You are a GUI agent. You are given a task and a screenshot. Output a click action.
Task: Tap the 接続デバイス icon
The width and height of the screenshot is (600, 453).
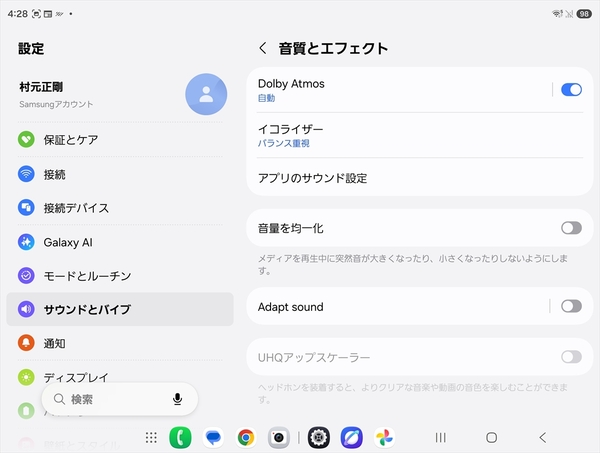click(x=26, y=208)
